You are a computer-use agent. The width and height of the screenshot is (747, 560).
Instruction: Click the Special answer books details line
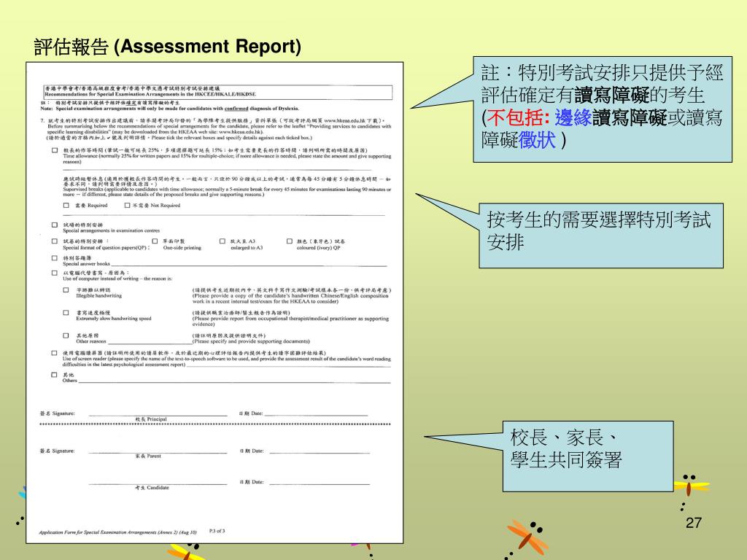249,264
